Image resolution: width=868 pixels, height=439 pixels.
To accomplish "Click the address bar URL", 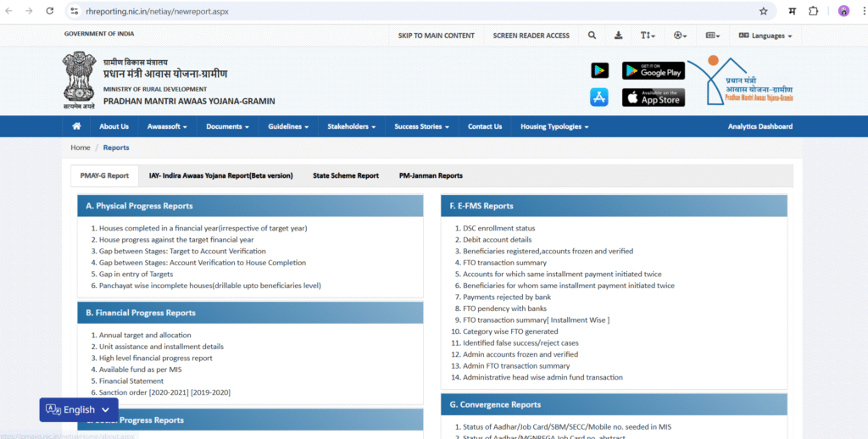I will coord(157,11).
